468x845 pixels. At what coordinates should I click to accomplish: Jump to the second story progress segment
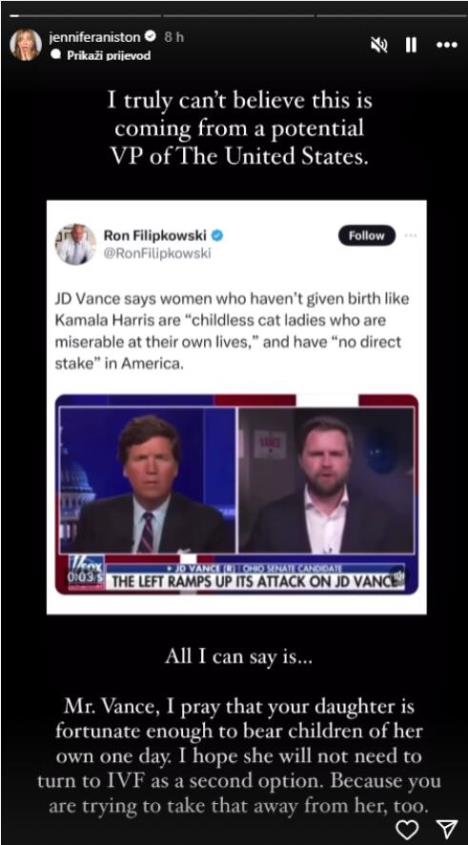pos(238,16)
